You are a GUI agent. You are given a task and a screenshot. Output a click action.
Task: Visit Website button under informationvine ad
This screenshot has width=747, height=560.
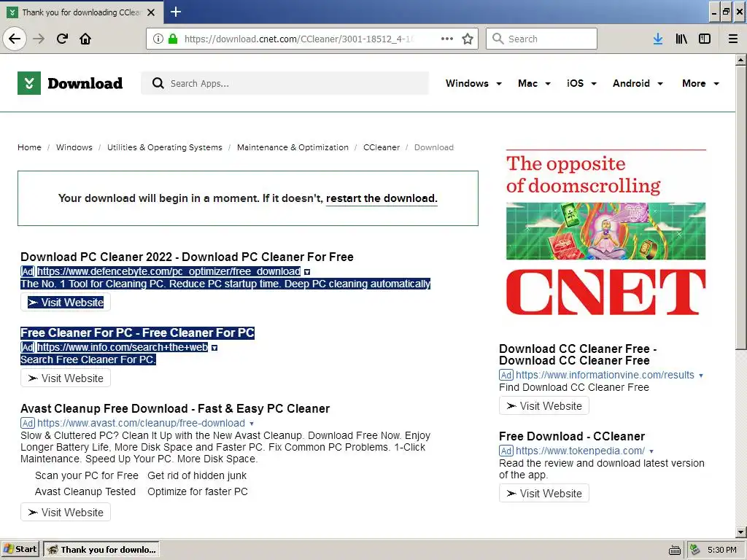[x=544, y=406]
